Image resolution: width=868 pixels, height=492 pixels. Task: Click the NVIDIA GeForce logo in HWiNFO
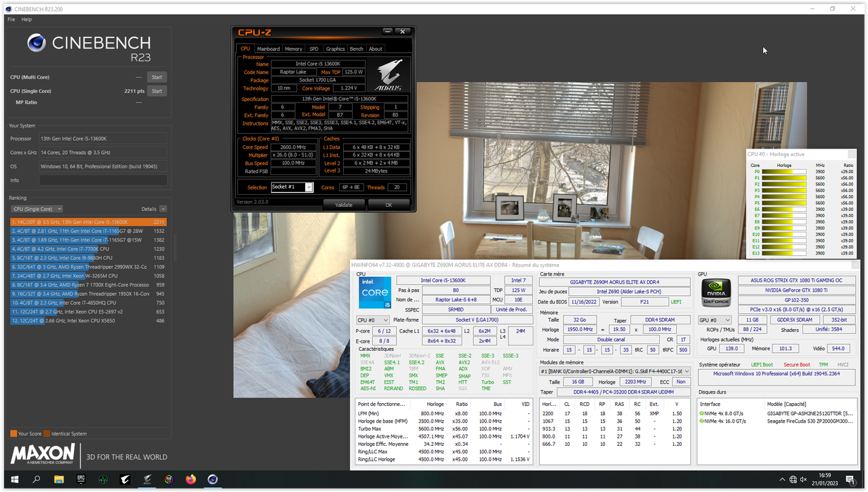click(x=715, y=292)
